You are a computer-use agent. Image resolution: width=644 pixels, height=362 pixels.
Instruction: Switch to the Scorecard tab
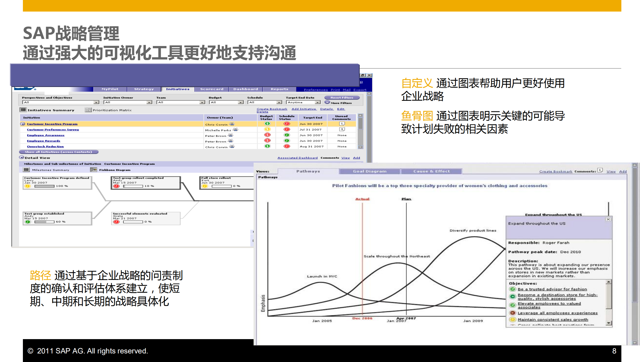click(212, 89)
